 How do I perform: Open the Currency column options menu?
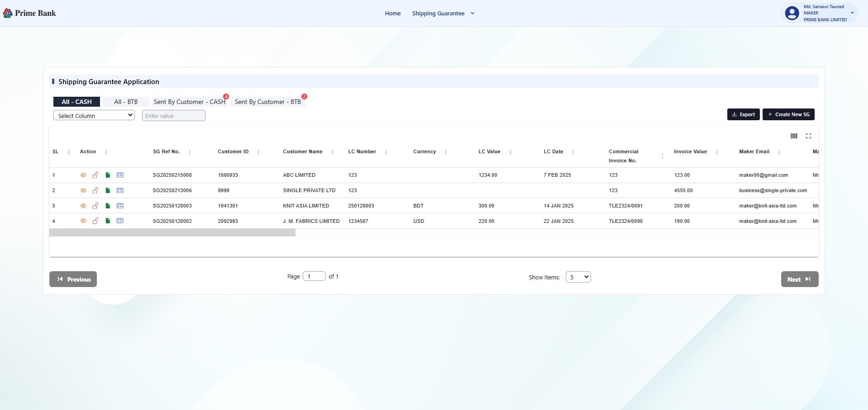446,152
